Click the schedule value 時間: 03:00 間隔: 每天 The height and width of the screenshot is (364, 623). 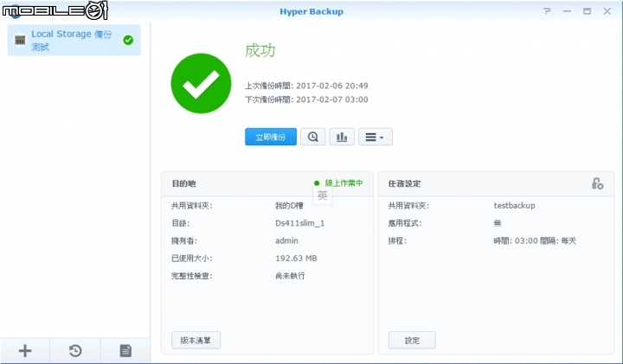tap(535, 240)
